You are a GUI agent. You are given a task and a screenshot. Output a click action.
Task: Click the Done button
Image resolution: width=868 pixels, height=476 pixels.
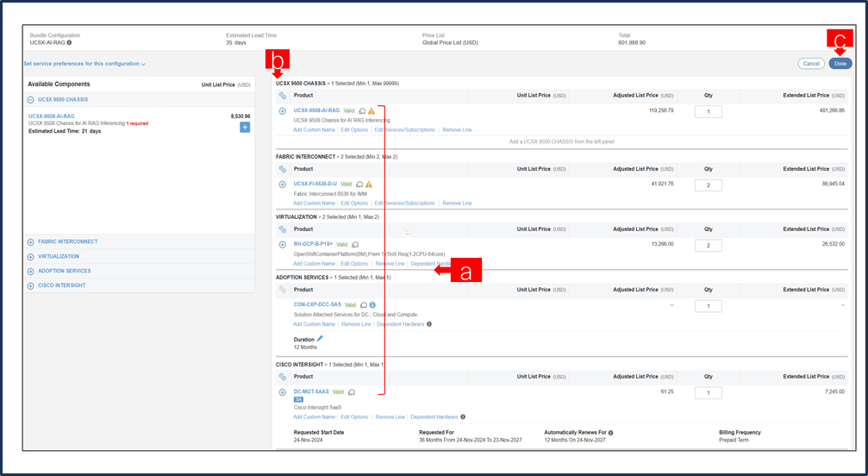(840, 64)
